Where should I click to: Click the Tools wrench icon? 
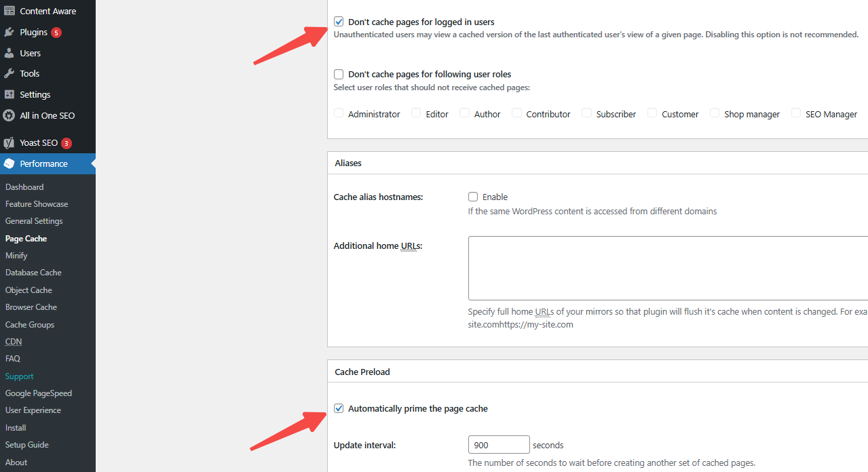click(x=9, y=73)
